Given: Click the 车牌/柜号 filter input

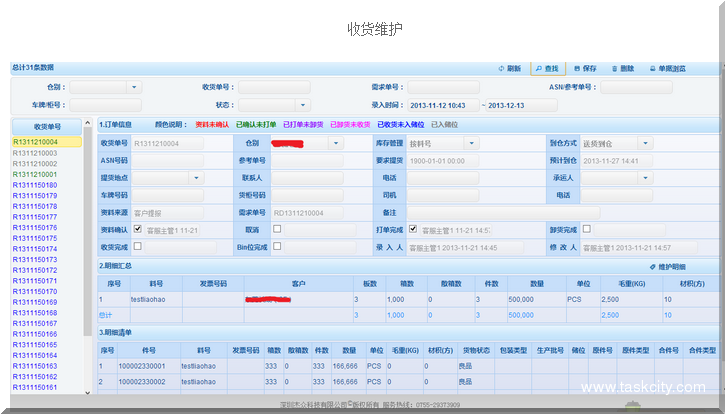Looking at the screenshot, I should (105, 105).
